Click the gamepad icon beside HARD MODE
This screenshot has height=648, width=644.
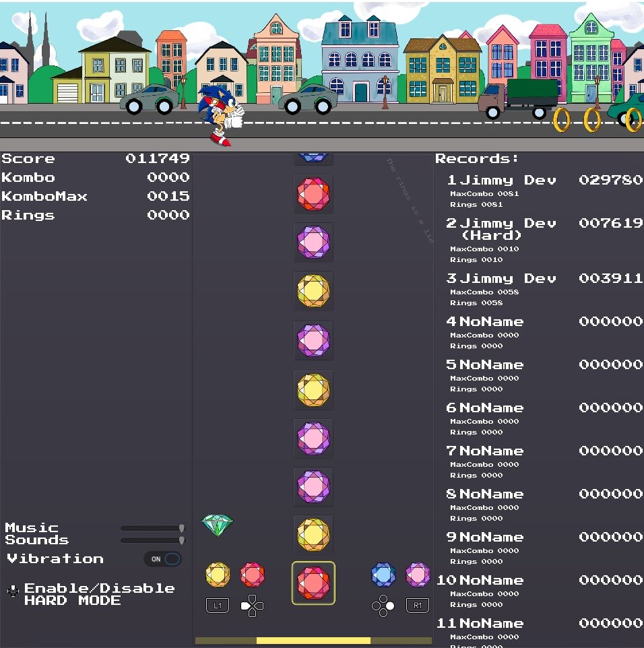pos(13,591)
